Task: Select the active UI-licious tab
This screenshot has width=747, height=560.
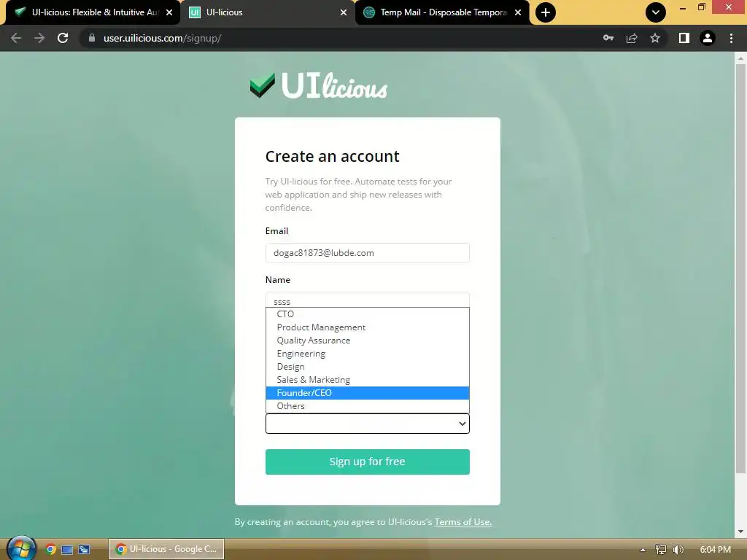Action: tap(267, 12)
